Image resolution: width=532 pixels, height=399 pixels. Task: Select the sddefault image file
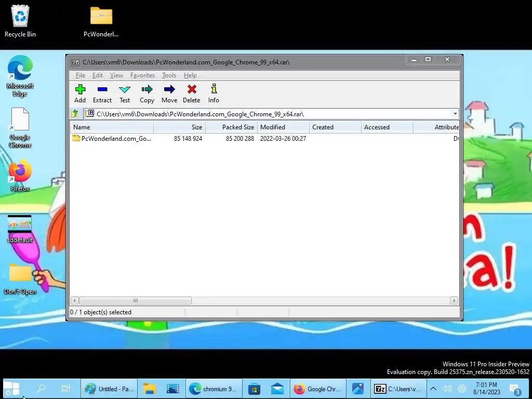click(20, 229)
